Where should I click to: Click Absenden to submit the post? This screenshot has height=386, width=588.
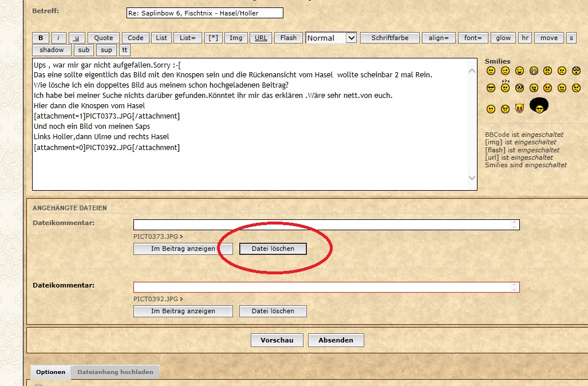click(336, 340)
